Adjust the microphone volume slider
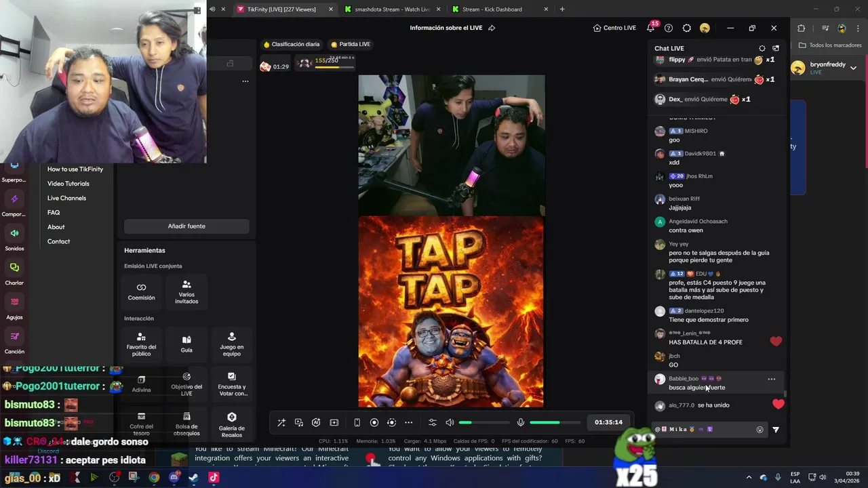 pyautogui.click(x=555, y=422)
